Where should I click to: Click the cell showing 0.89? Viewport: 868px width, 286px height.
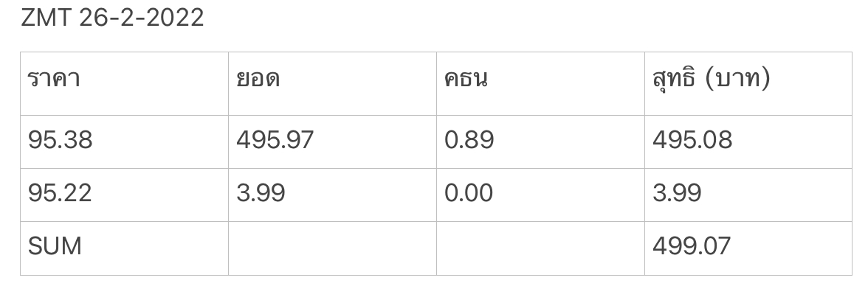pos(541,142)
